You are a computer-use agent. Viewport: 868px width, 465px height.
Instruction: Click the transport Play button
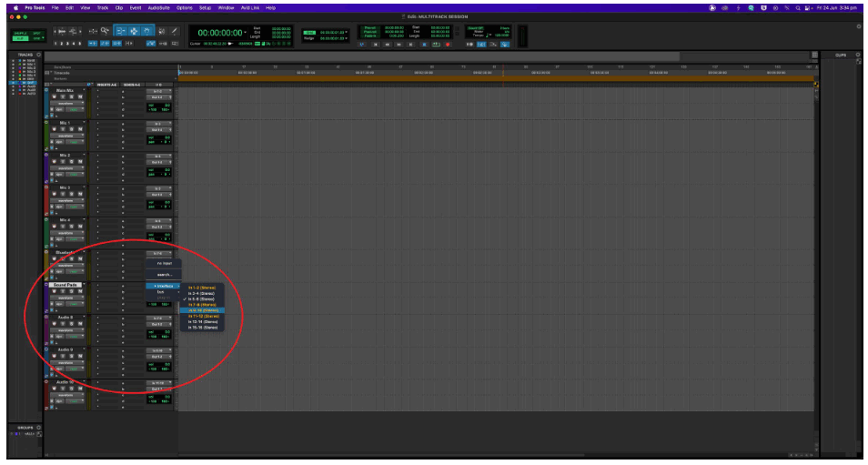pos(436,45)
